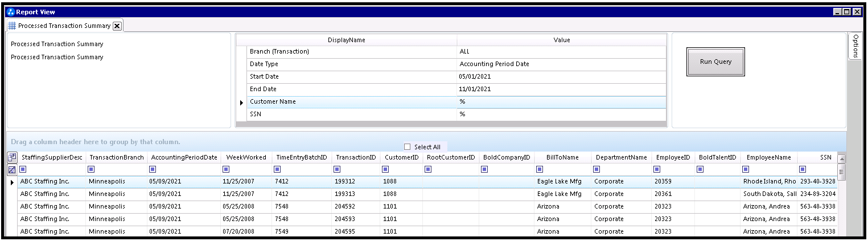Open the filter operator under WeekWorked

(x=226, y=169)
